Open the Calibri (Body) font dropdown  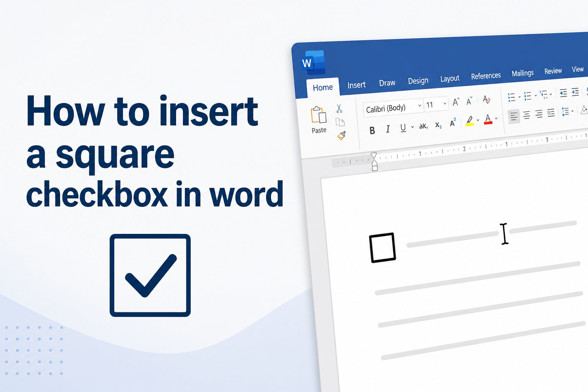point(393,108)
